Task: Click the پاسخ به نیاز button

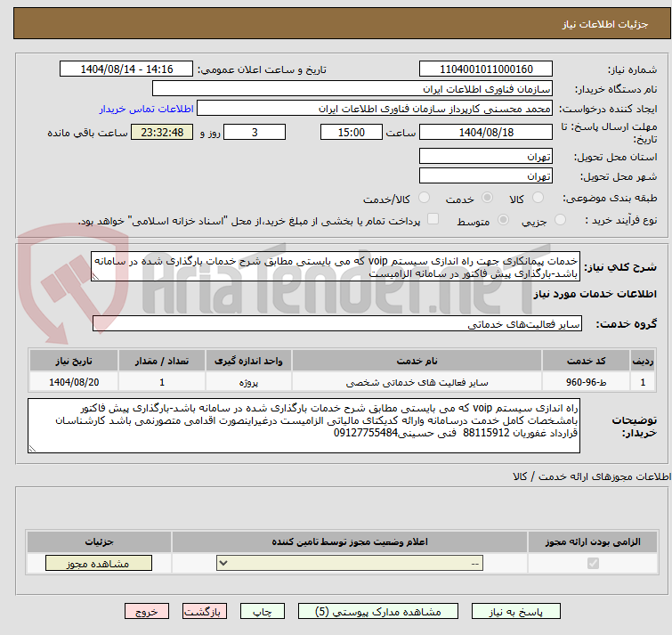Action: pyautogui.click(x=516, y=612)
